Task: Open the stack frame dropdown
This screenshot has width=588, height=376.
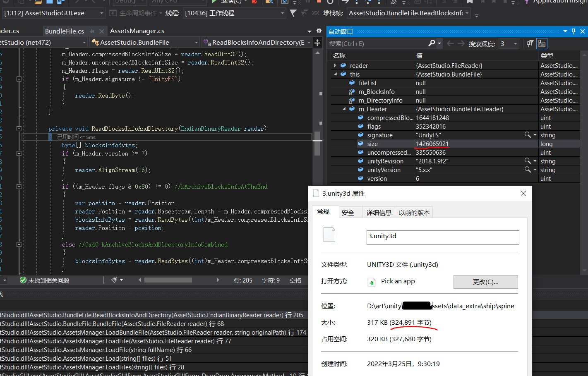Action: point(467,13)
